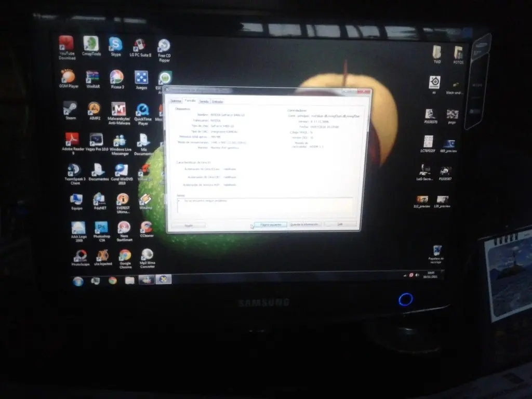Switch to the Sistema tab
This screenshot has width=532, height=399.
[x=176, y=101]
